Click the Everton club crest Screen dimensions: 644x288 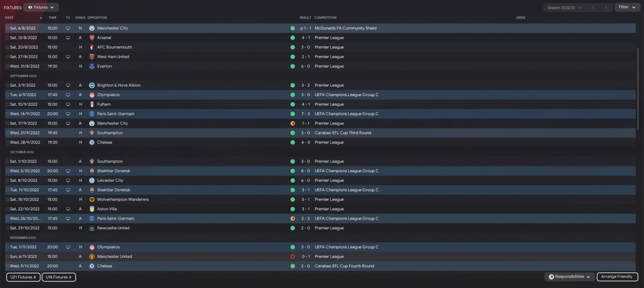pyautogui.click(x=92, y=66)
